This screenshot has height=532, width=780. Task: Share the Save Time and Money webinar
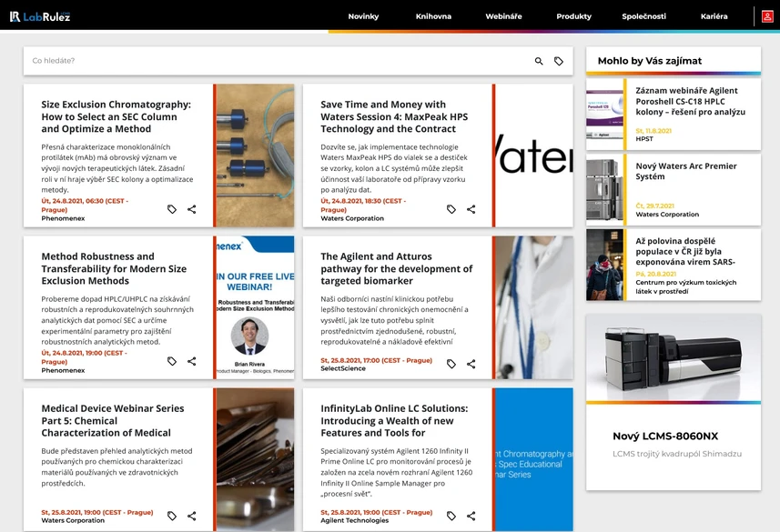pyautogui.click(x=471, y=209)
